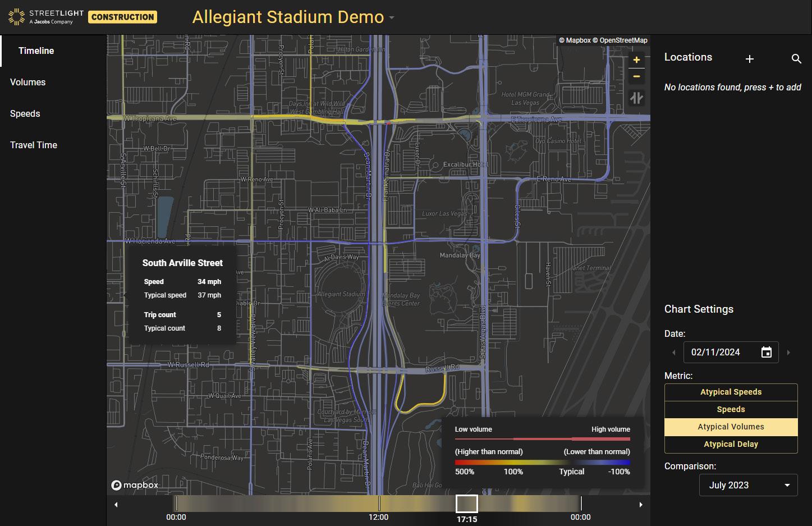Step timeline forward with right arrow

point(641,505)
